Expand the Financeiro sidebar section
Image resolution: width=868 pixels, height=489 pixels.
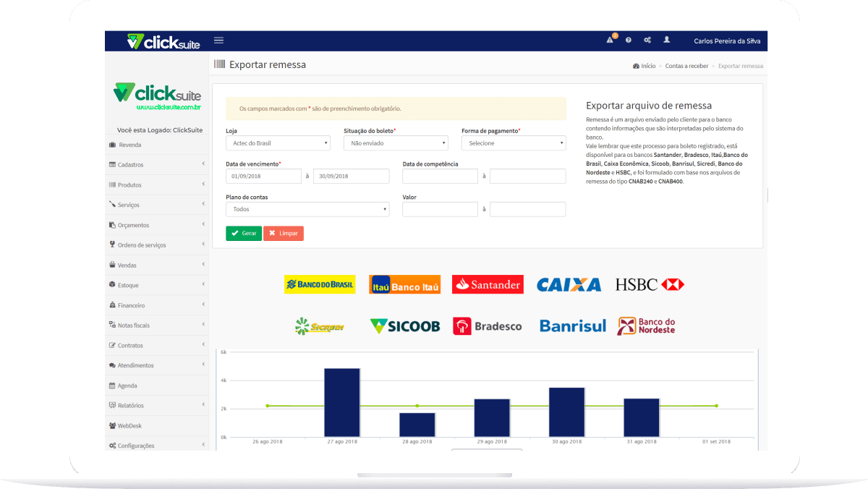157,305
